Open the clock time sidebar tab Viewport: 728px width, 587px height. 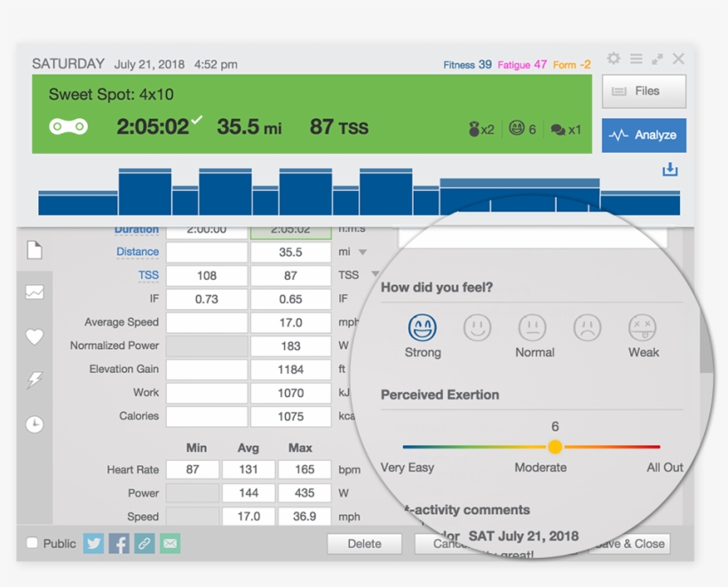pyautogui.click(x=35, y=424)
